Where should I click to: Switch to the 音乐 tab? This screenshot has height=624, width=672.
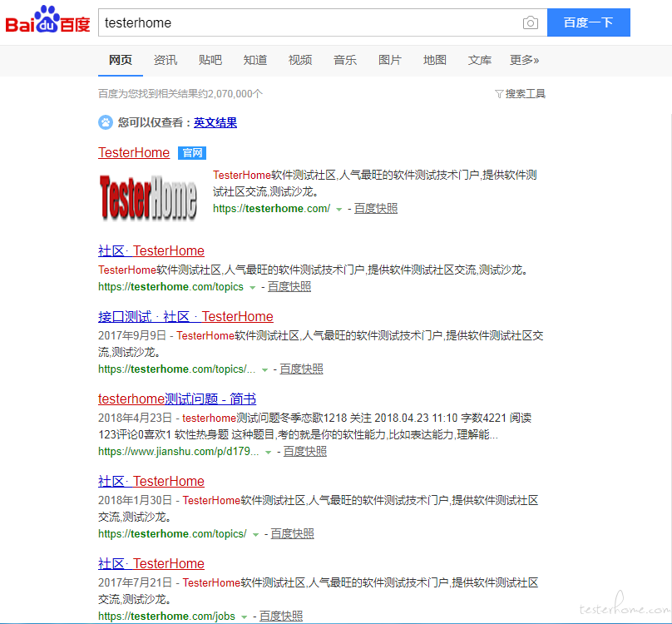coord(345,60)
